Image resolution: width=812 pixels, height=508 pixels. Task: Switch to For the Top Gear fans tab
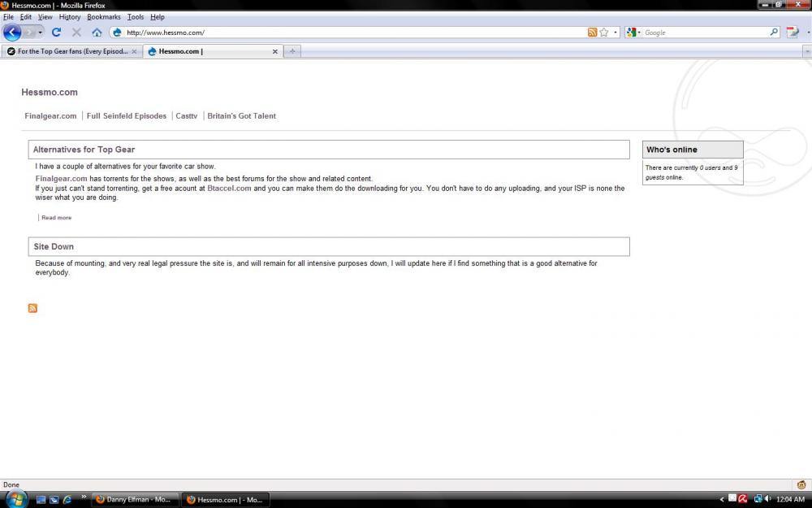click(x=72, y=51)
